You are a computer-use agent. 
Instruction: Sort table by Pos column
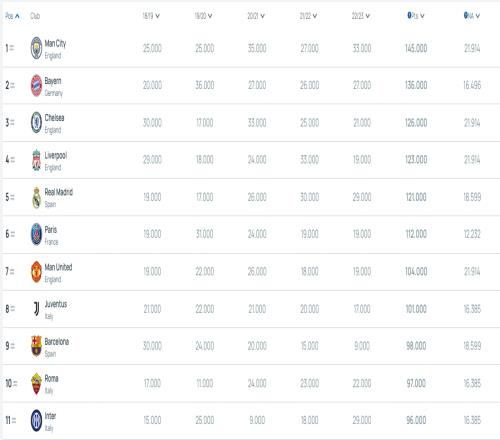[12, 16]
